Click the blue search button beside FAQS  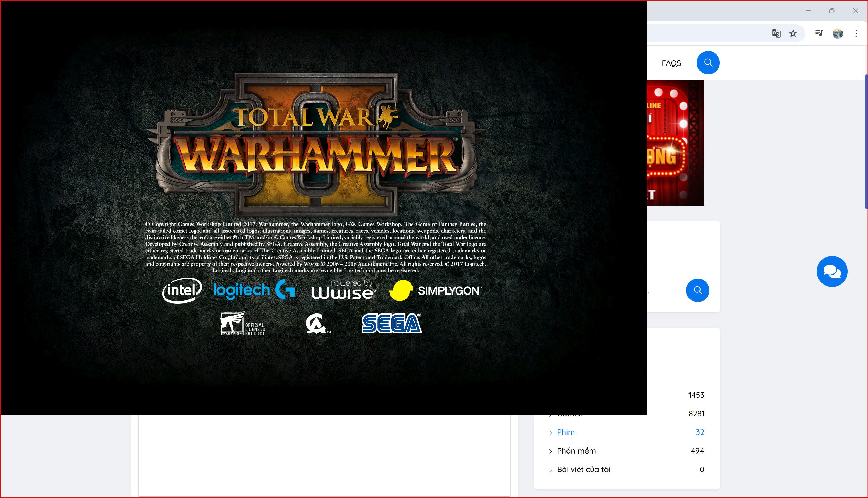coord(708,63)
